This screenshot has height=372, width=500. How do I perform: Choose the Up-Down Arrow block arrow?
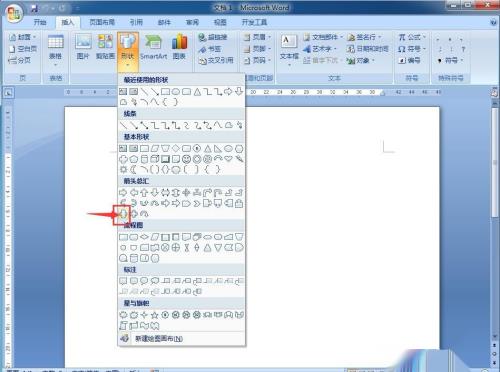[x=176, y=192]
